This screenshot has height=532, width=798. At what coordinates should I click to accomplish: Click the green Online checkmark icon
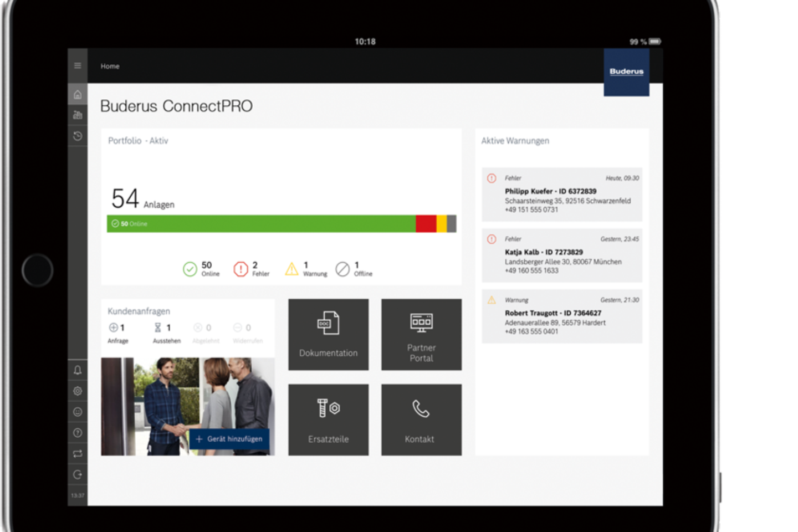pos(190,269)
